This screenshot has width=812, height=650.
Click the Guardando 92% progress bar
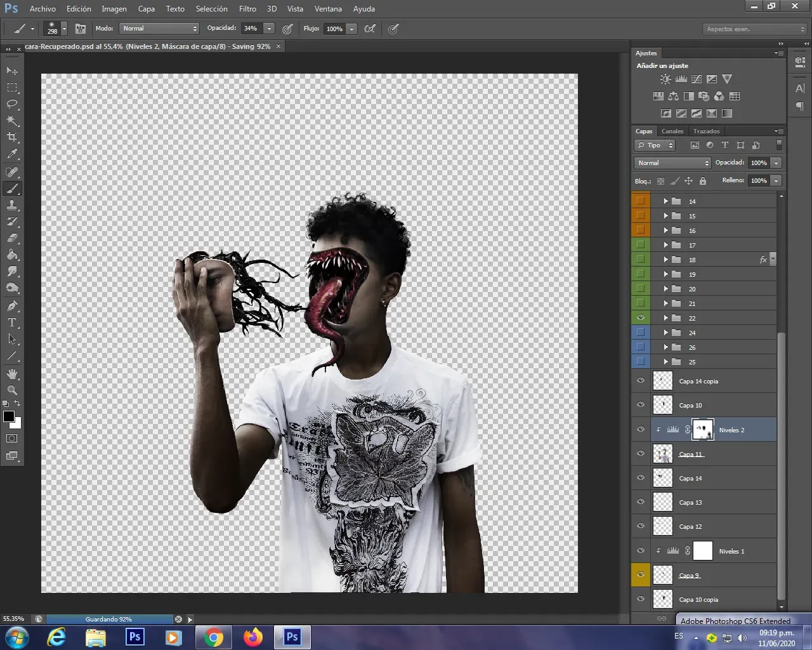[108, 619]
